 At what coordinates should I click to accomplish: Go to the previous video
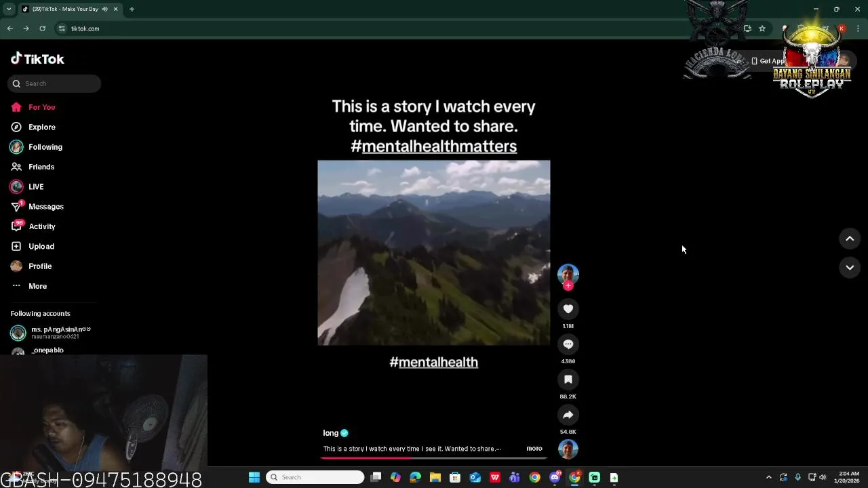pyautogui.click(x=850, y=239)
